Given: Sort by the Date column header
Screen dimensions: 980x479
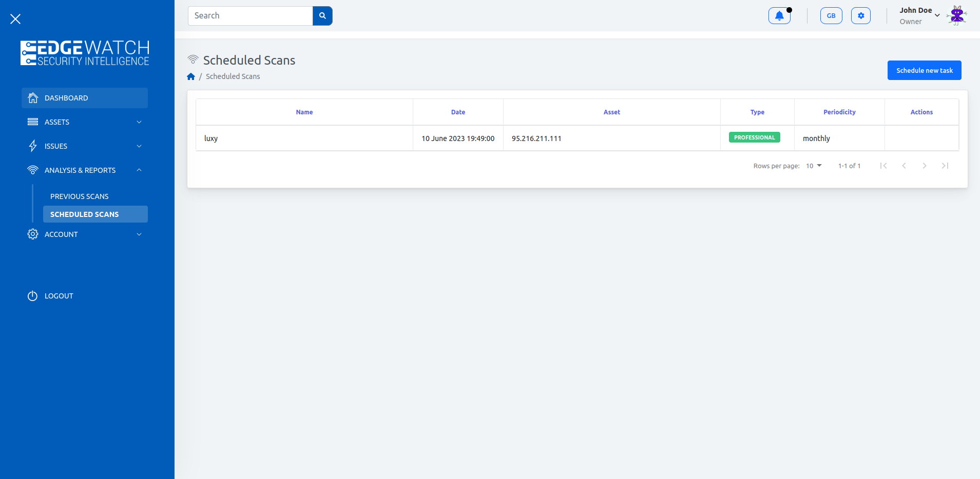Looking at the screenshot, I should 458,112.
